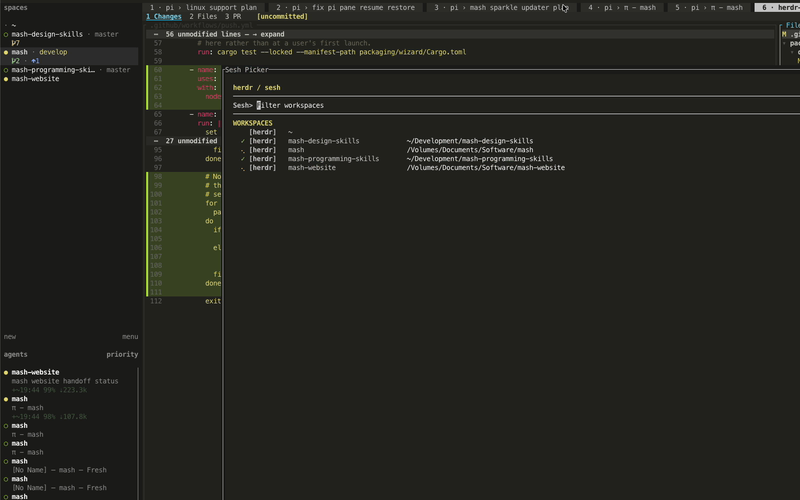Click status marker beside picker mash-website row
Image resolution: width=800 pixels, height=500 pixels.
[243, 168]
